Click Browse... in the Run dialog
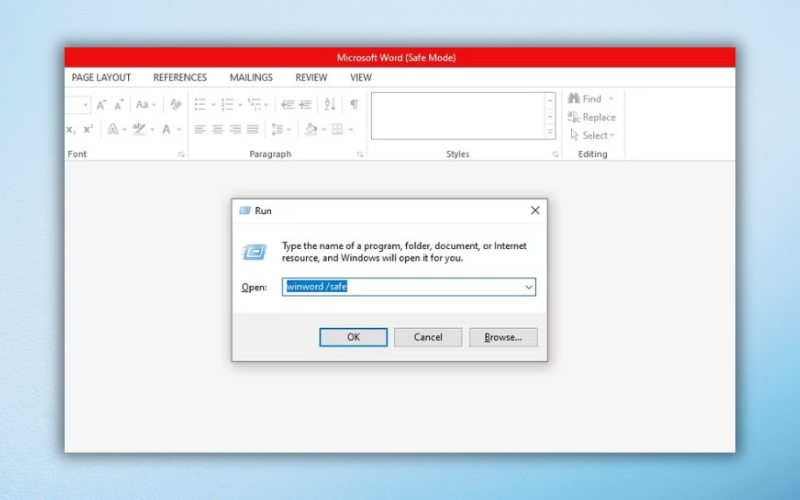This screenshot has width=800, height=500. (503, 337)
